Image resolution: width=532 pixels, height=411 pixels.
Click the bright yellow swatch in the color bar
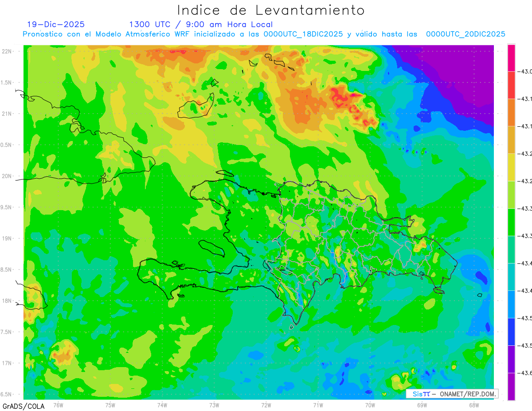511,167
